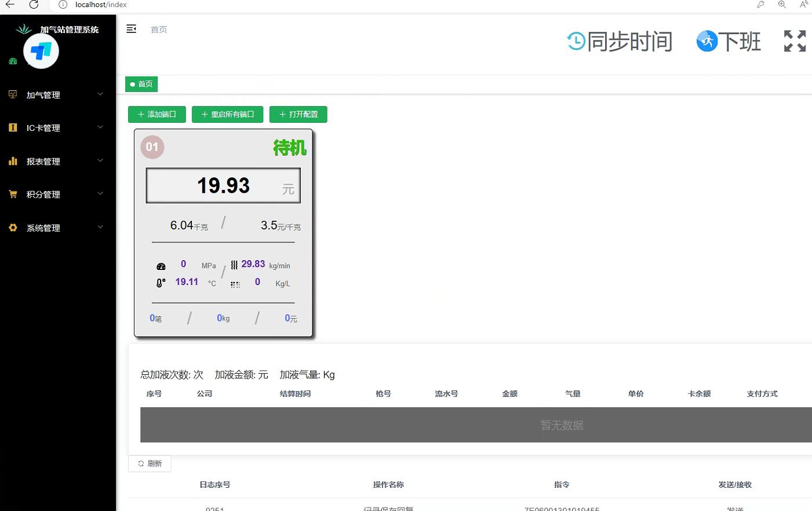Click the 重启所有端口 button
812x511 pixels.
(x=227, y=114)
